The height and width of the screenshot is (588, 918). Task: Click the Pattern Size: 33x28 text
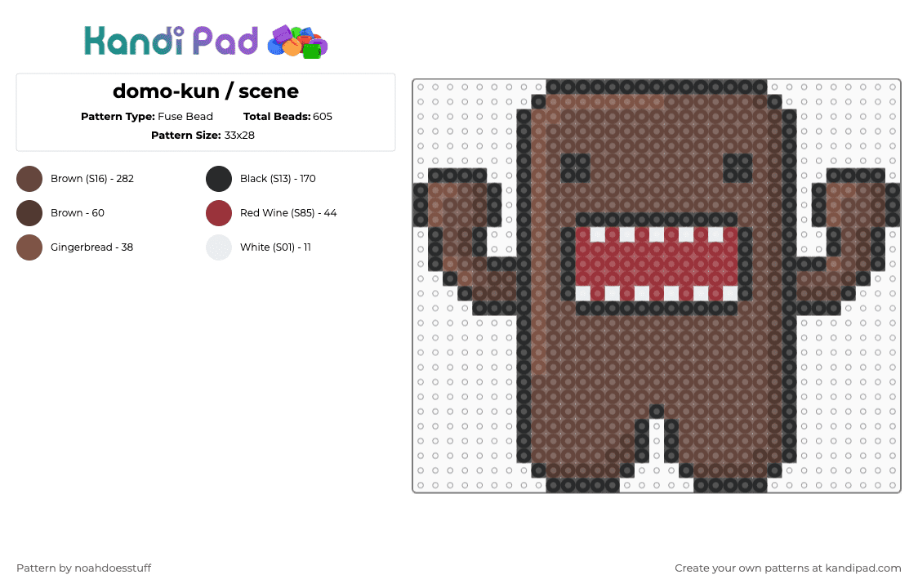pyautogui.click(x=203, y=136)
